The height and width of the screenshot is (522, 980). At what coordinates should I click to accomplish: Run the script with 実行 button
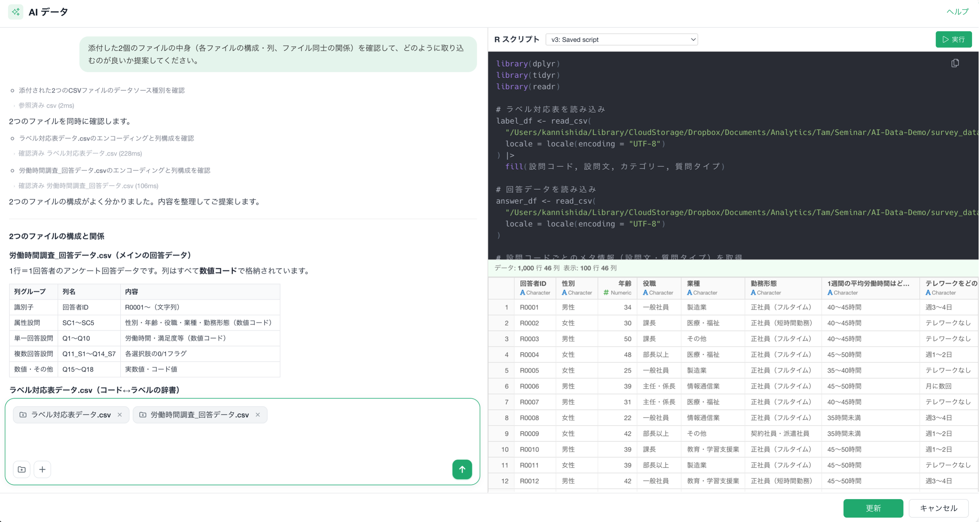coord(953,40)
